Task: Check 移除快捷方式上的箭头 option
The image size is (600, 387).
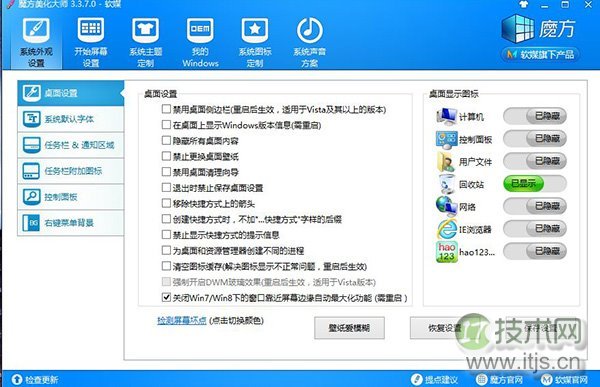Action: pyautogui.click(x=166, y=203)
